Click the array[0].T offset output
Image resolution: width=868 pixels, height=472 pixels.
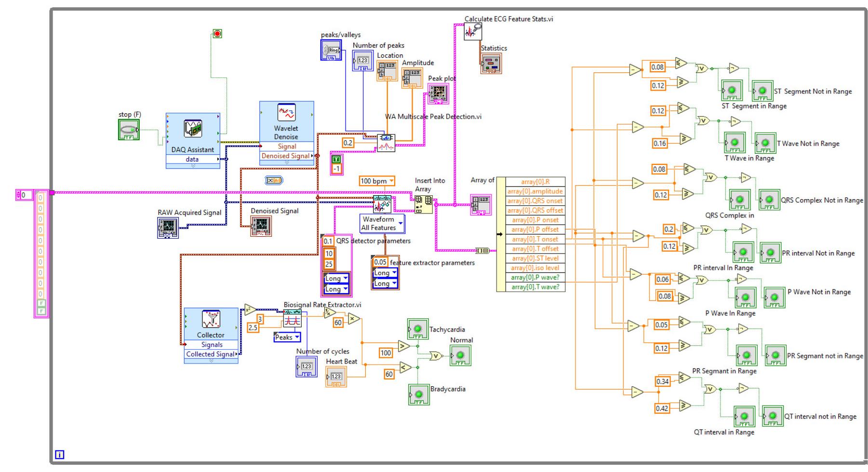click(535, 249)
